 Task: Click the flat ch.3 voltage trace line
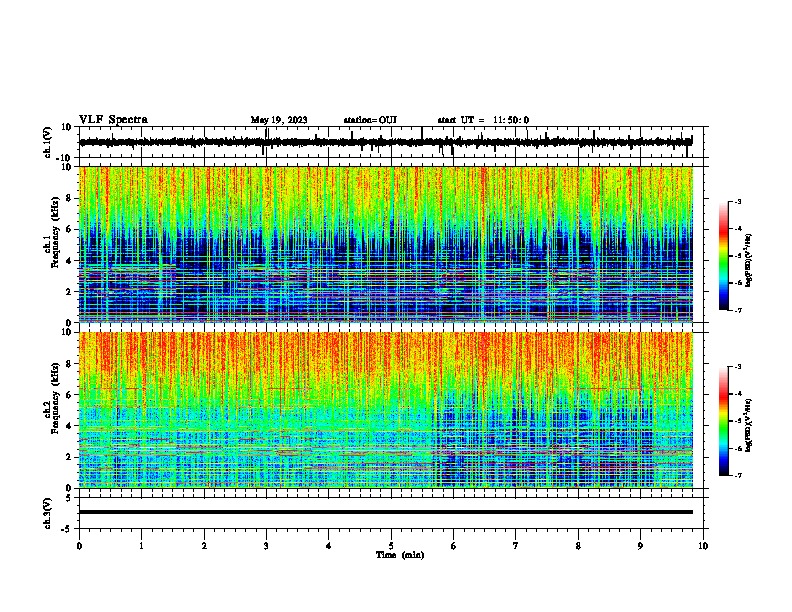tap(386, 512)
